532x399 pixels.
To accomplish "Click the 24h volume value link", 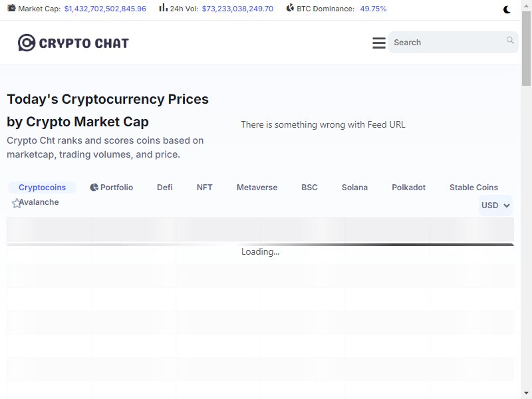I will click(237, 9).
